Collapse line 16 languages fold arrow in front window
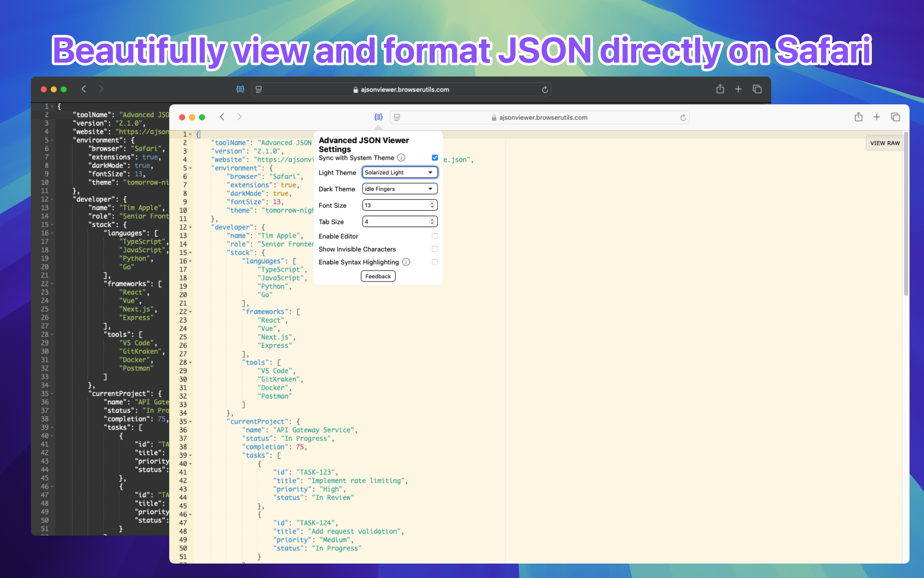This screenshot has height=578, width=924. (x=191, y=261)
